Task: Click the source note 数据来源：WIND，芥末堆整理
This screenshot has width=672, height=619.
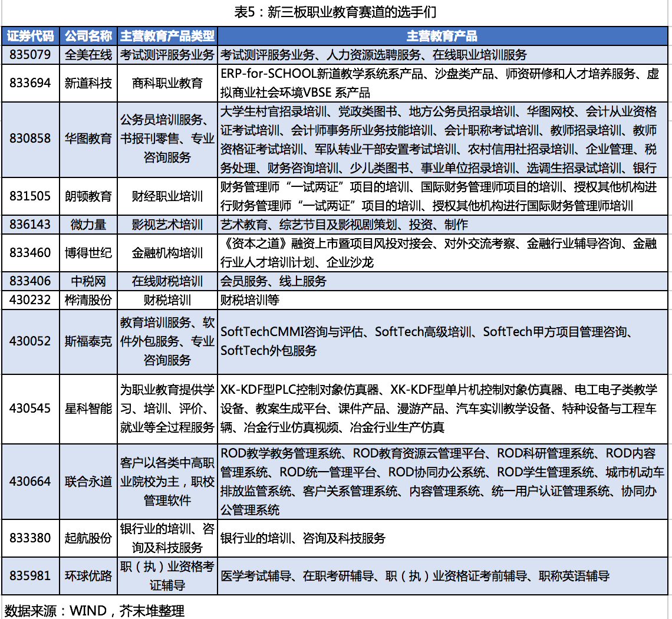Action: [x=94, y=610]
